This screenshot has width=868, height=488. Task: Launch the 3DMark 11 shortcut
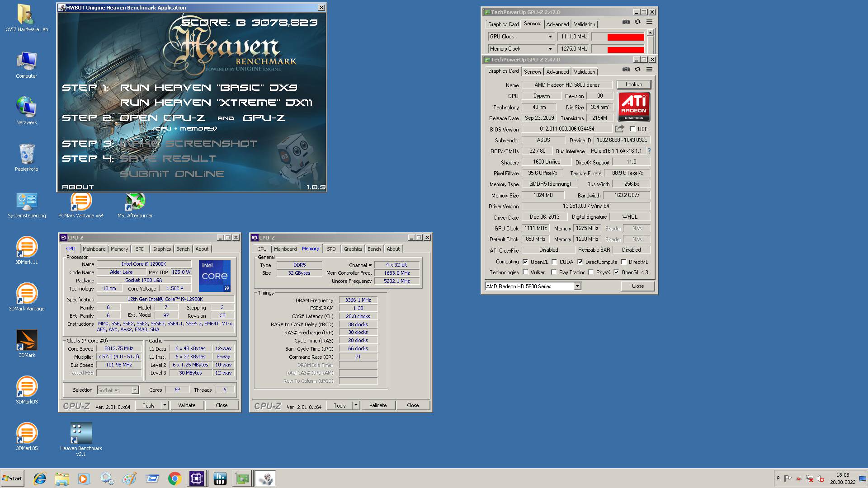pos(26,251)
